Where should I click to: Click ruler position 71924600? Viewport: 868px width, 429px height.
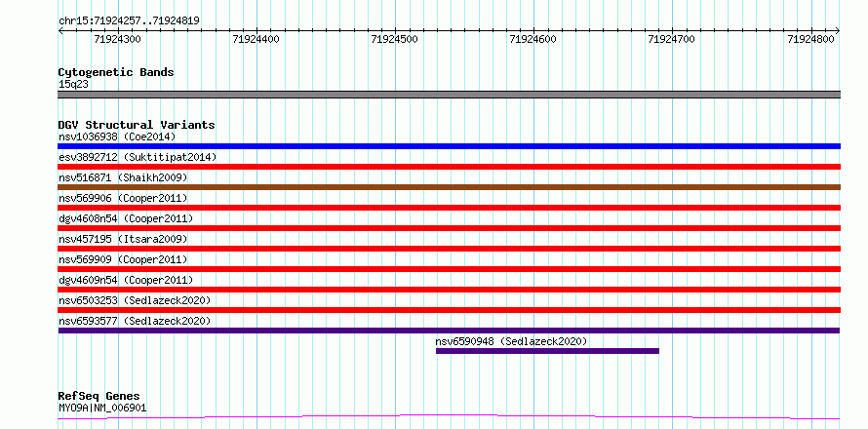click(533, 39)
